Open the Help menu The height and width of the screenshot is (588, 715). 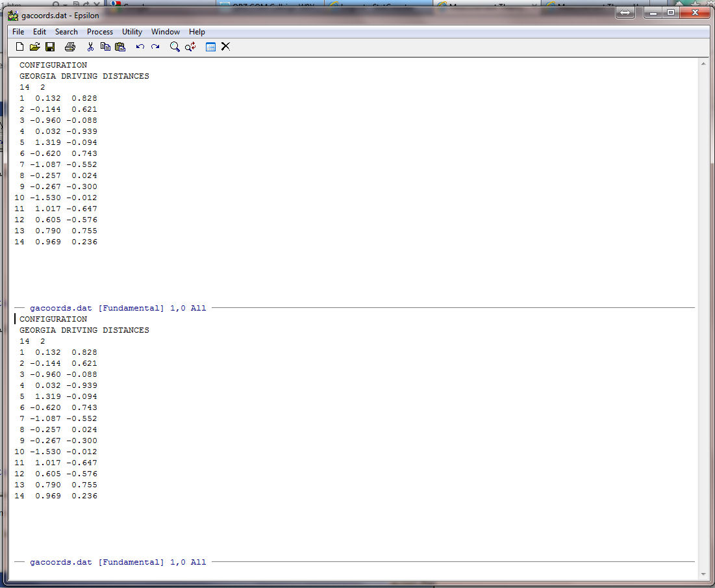click(x=197, y=32)
